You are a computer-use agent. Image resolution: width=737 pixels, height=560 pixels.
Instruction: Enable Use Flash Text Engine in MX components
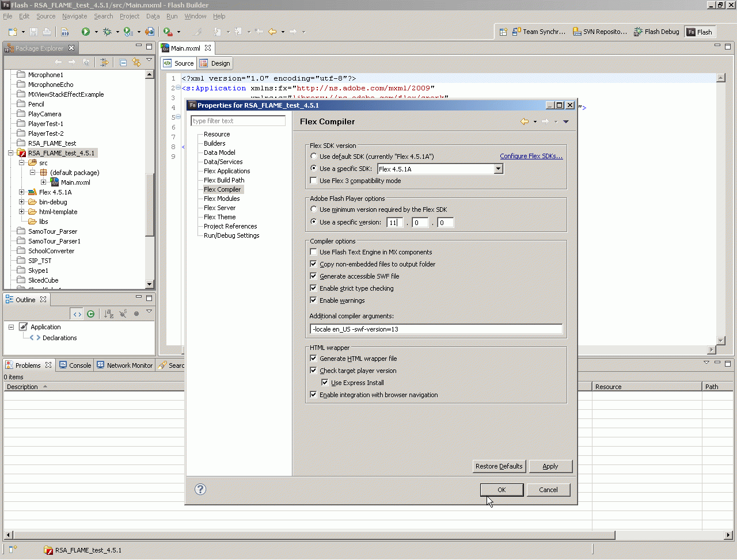314,252
